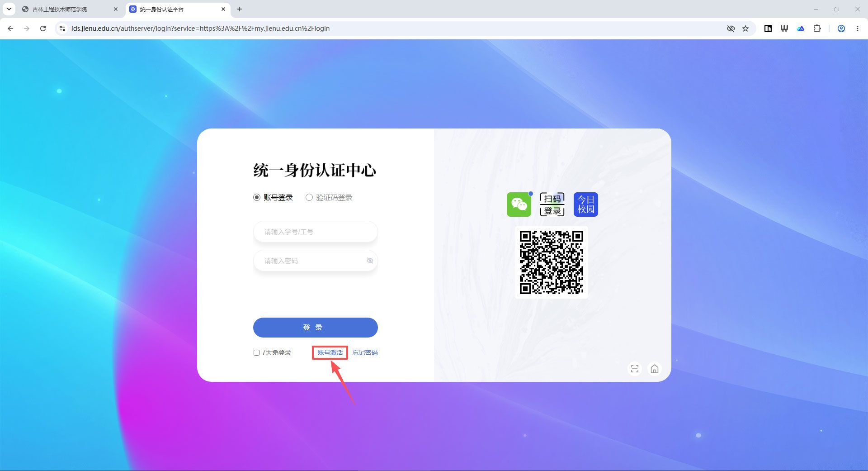Open the 账号激活 link
Screen dimensions: 868x471
330,352
